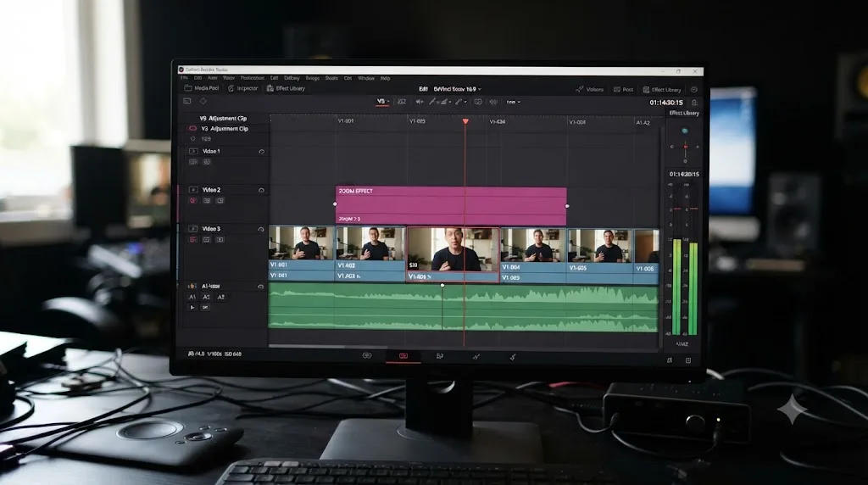Click the audio waveform icon in toolbar
The width and height of the screenshot is (868, 485).
(x=493, y=102)
